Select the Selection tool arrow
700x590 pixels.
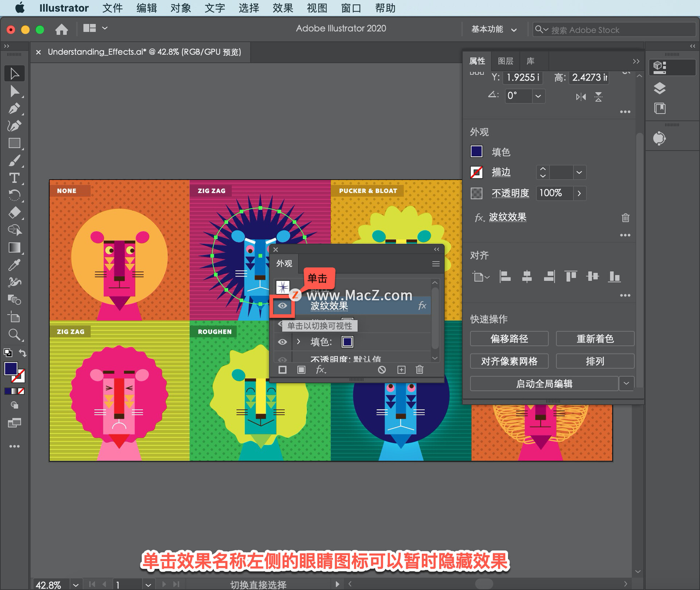click(15, 74)
